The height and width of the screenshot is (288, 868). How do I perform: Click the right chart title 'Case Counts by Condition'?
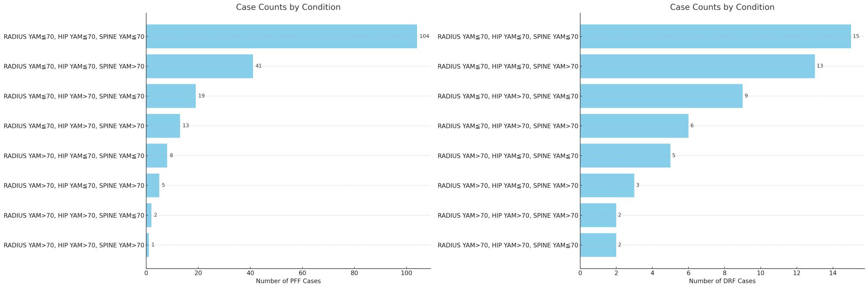point(722,7)
